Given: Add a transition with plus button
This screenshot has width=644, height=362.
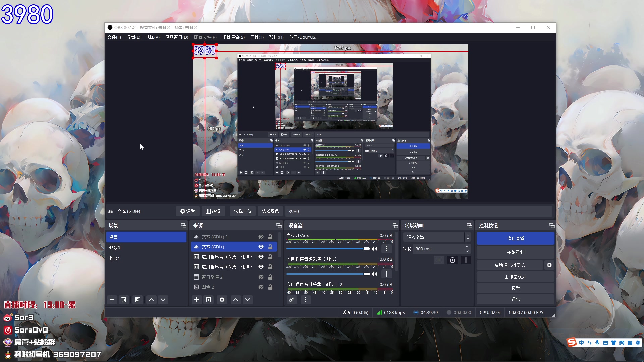Looking at the screenshot, I should [x=439, y=260].
